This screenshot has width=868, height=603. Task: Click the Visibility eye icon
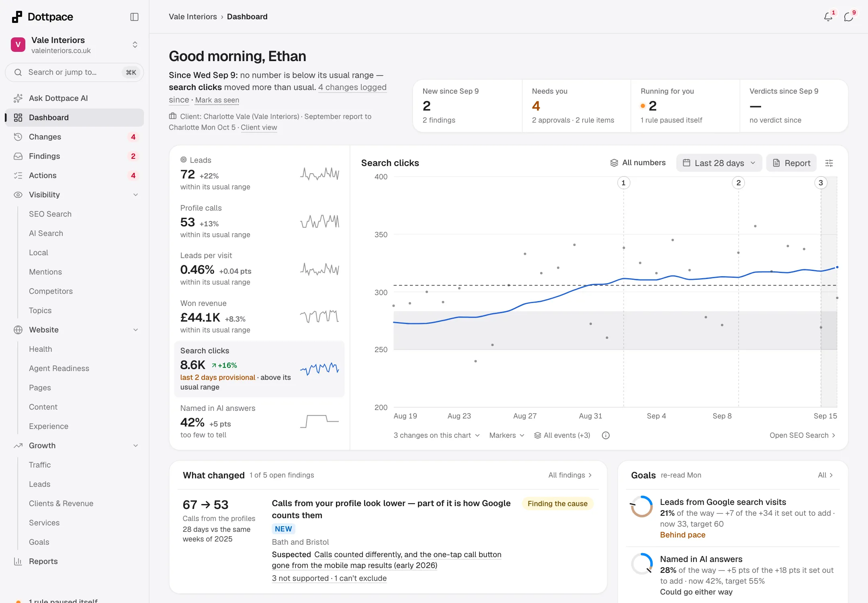[18, 195]
